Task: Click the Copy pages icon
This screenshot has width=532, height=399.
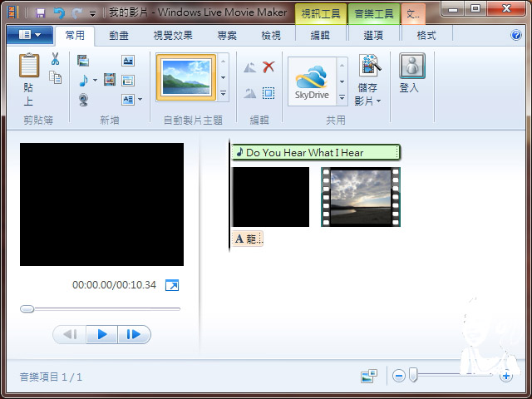Action: point(55,77)
